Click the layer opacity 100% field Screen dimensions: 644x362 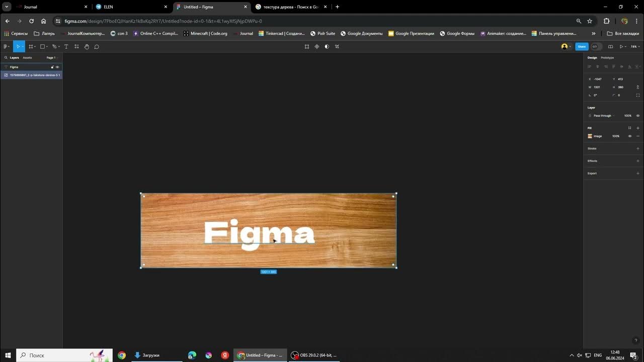628,116
